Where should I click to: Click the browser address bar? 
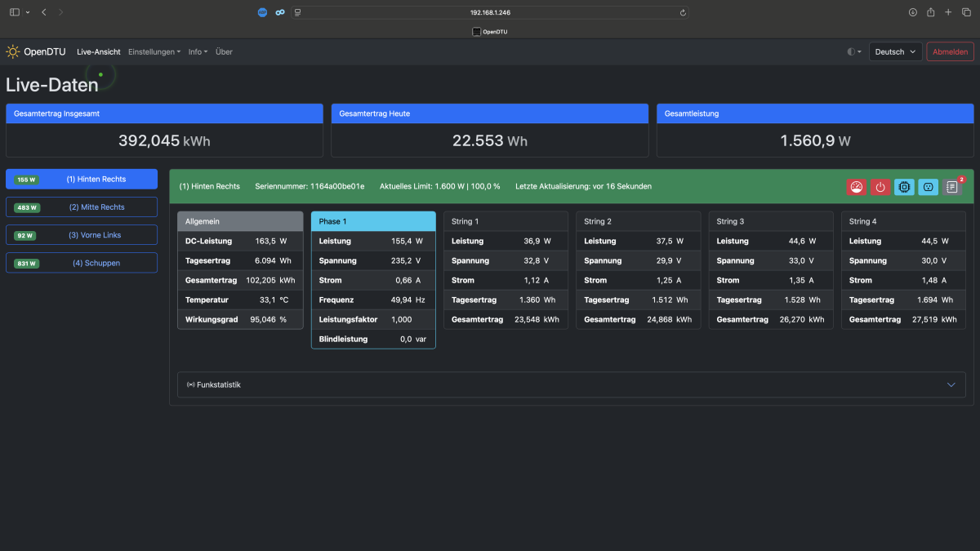tap(490, 12)
